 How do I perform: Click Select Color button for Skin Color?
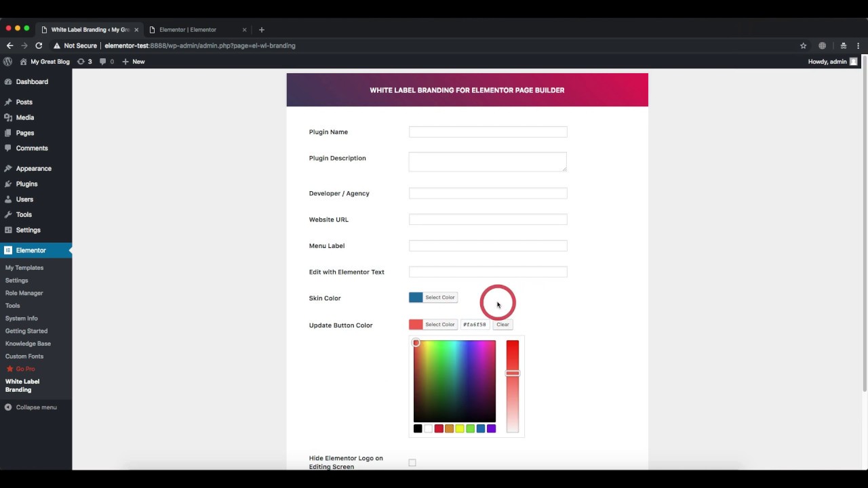pos(439,298)
